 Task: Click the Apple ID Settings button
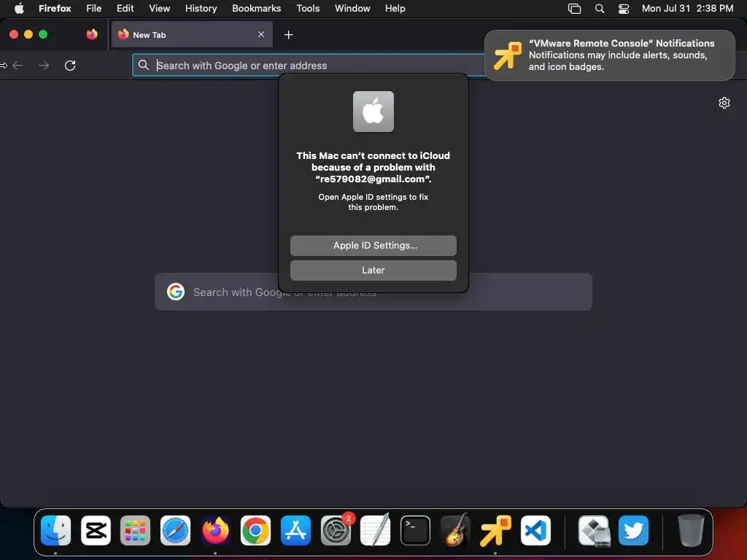click(373, 245)
